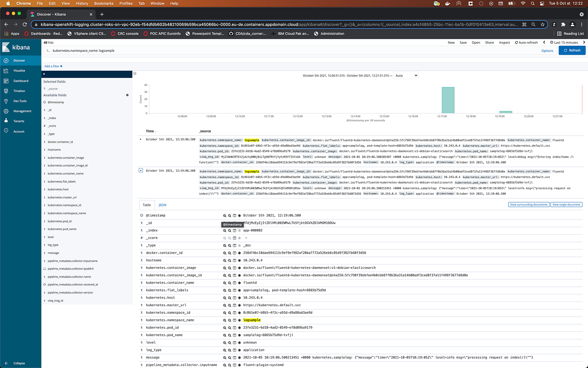Open the Discover section compass icon
Viewport: 588px width, 368px height.
click(6, 61)
